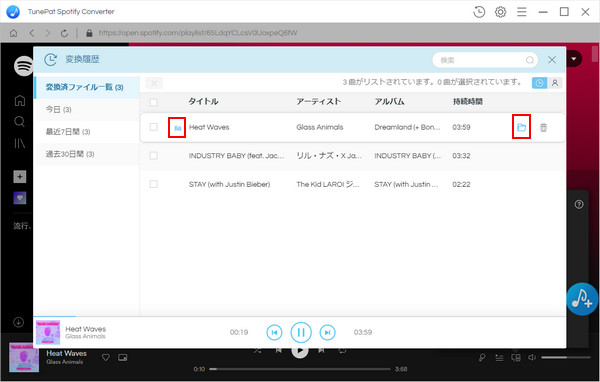Viewport: 600px width, 382px height.
Task: Open Your Library in Spotify sidebar
Action: tap(20, 144)
